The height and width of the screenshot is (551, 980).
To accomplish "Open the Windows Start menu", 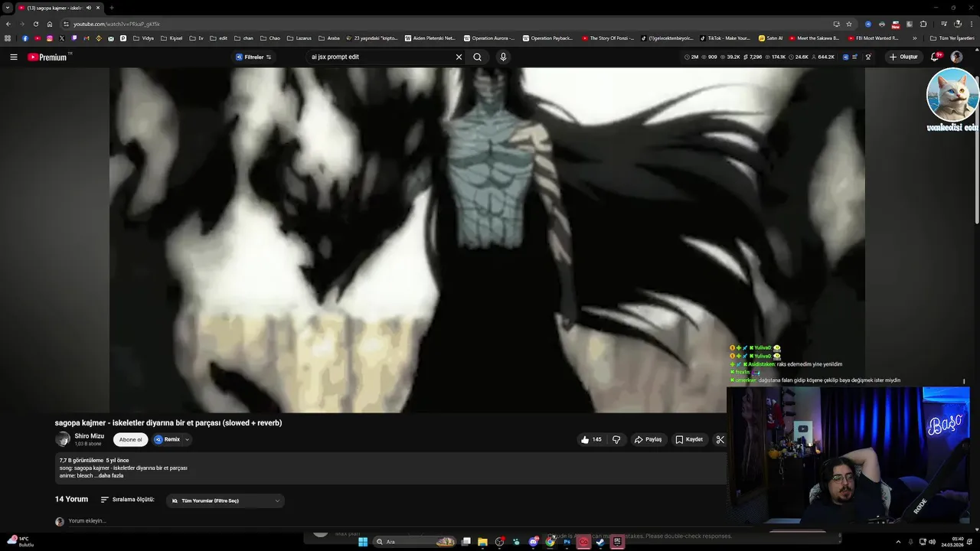I will coord(363,542).
